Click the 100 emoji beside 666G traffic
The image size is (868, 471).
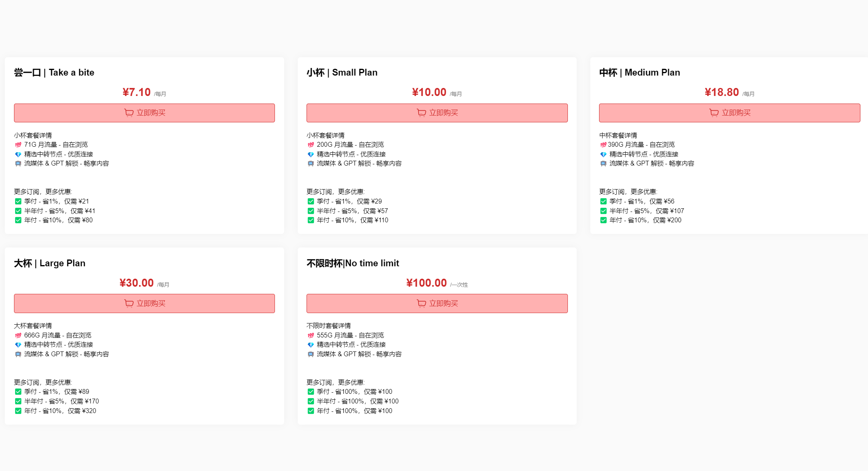coord(18,335)
